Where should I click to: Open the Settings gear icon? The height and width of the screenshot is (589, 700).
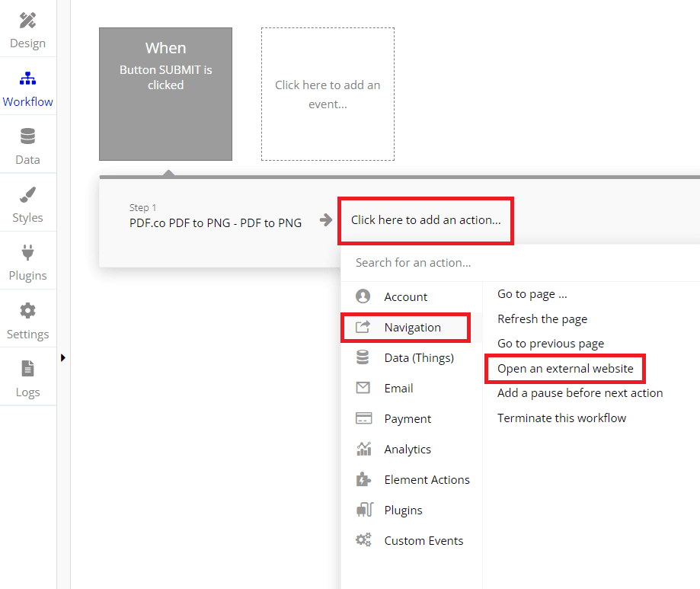click(x=27, y=311)
